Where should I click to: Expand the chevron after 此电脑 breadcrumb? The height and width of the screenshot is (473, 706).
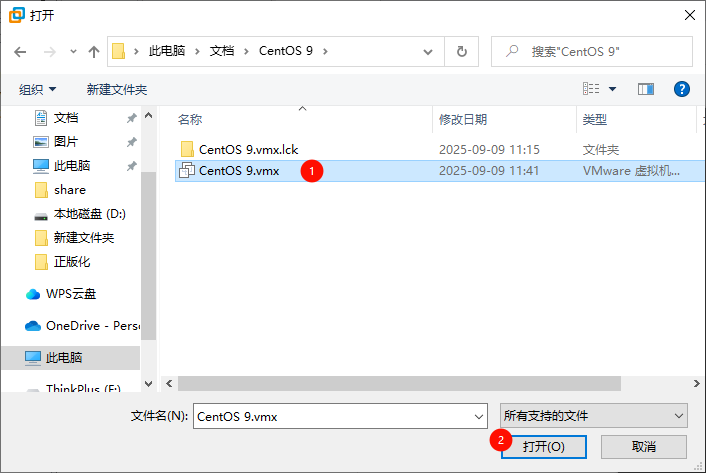pos(197,51)
